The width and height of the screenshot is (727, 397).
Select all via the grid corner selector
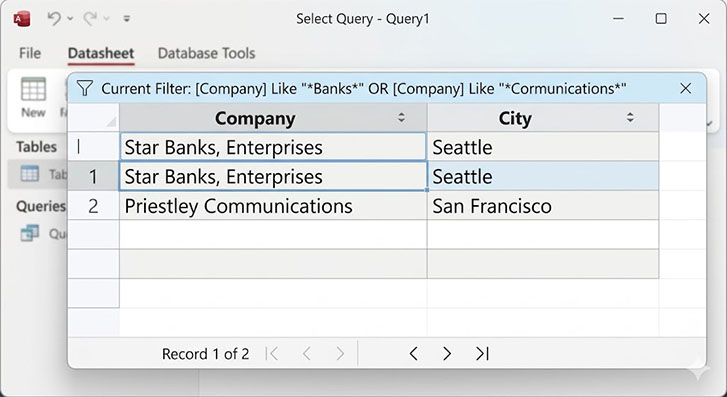(94, 117)
